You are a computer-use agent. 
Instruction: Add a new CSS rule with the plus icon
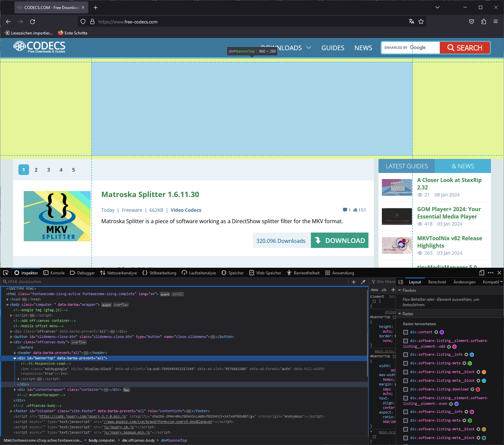point(393,290)
